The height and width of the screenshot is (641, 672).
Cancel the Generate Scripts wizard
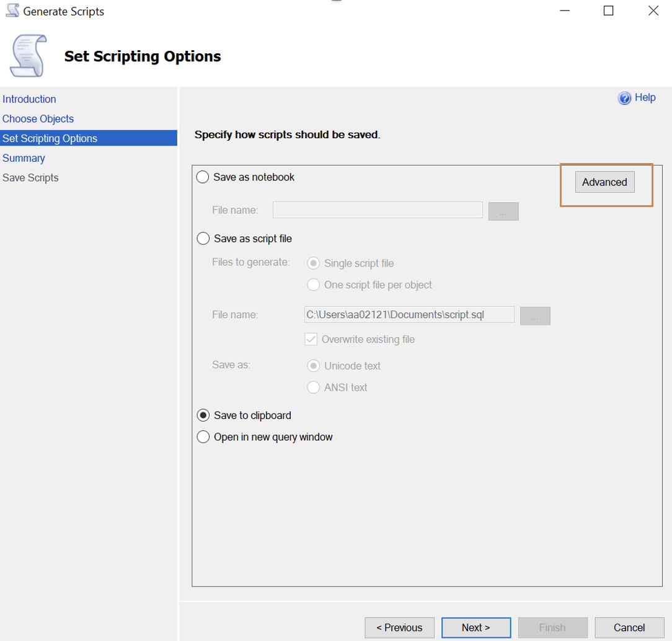click(629, 627)
